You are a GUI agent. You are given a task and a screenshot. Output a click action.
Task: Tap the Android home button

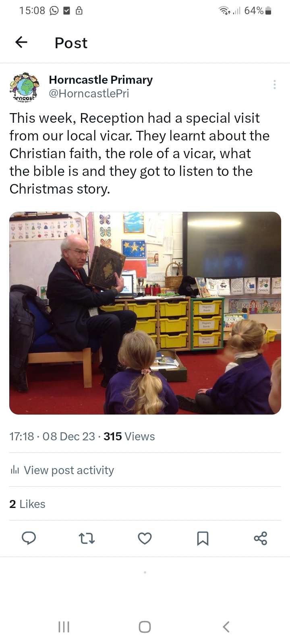145,627
